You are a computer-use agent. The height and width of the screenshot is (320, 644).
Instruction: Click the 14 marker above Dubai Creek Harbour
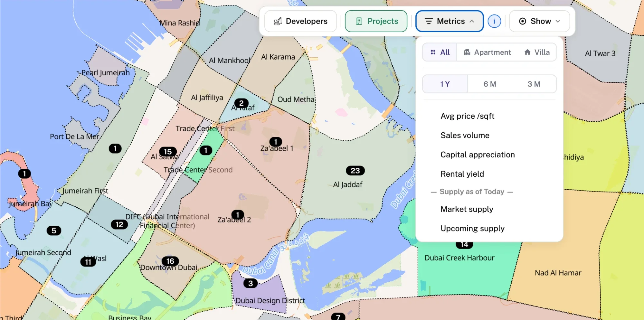tap(464, 245)
